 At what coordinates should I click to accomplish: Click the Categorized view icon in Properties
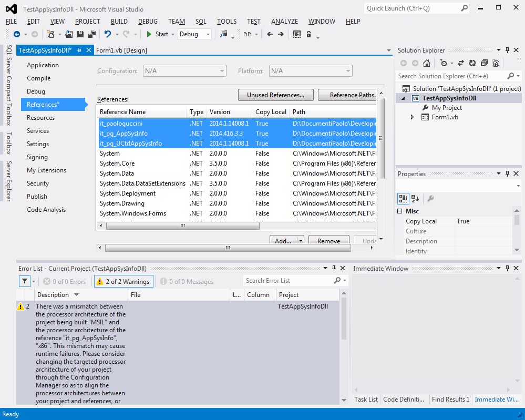click(x=403, y=199)
